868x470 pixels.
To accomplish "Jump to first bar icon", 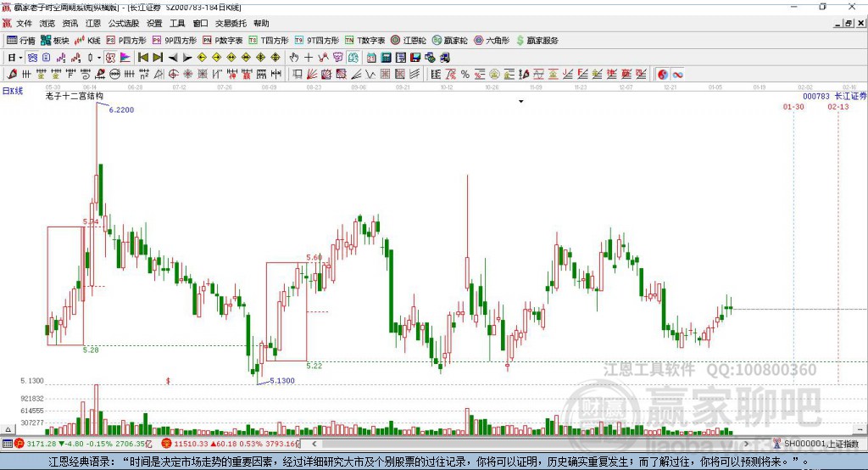I will pyautogui.click(x=142, y=58).
